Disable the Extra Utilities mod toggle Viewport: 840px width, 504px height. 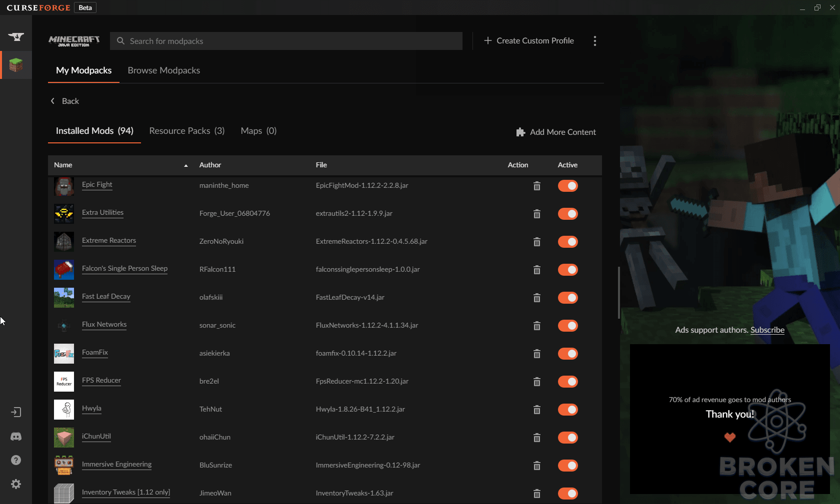pos(567,214)
